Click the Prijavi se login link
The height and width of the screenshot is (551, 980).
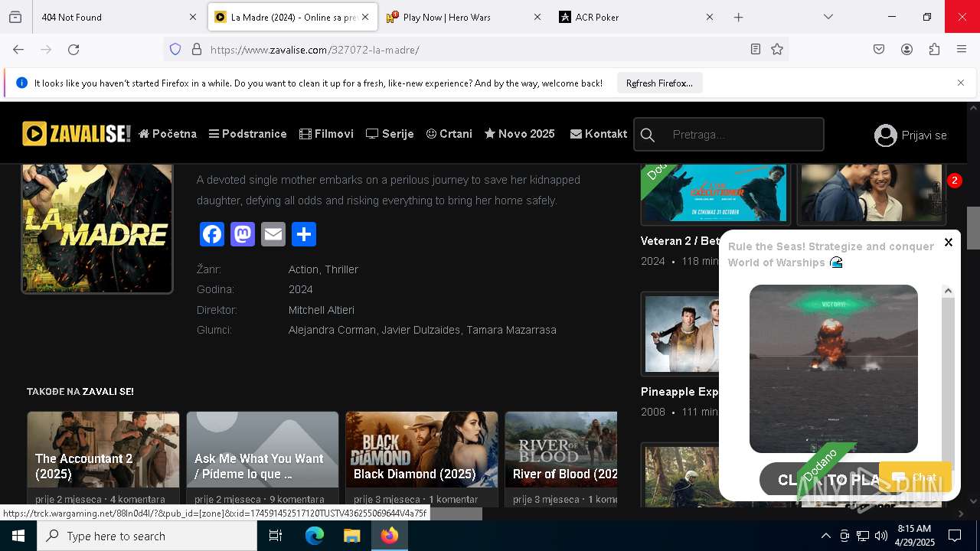(x=924, y=135)
